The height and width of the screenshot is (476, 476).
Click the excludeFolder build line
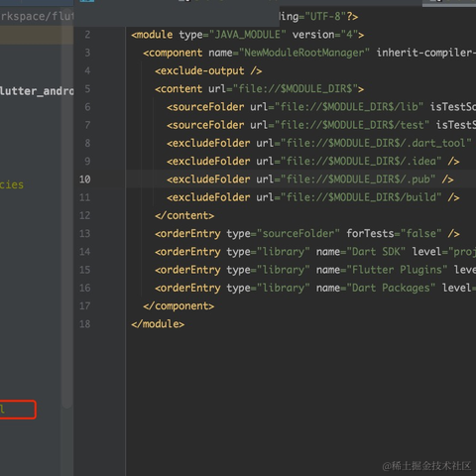(x=313, y=197)
